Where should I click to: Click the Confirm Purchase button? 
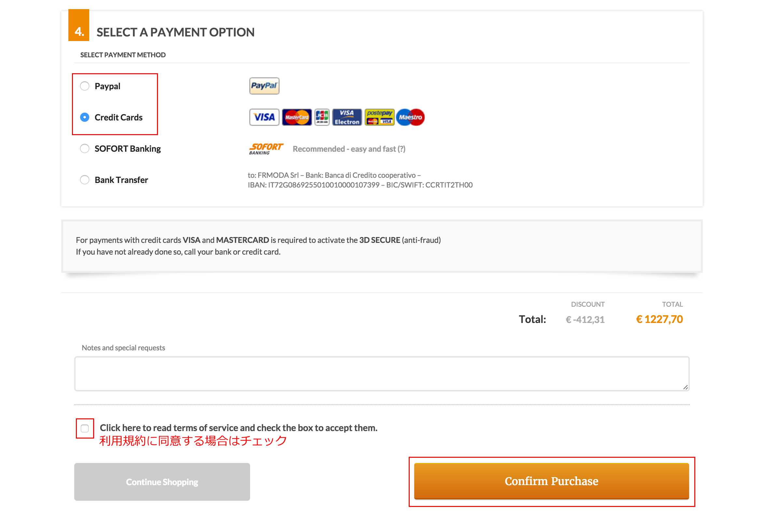pyautogui.click(x=551, y=481)
